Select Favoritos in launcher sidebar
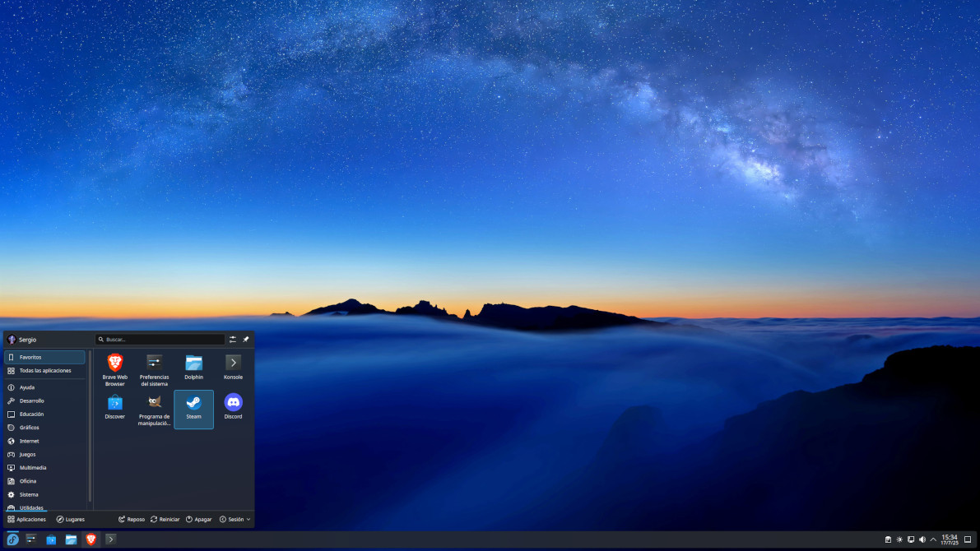 pyautogui.click(x=44, y=358)
